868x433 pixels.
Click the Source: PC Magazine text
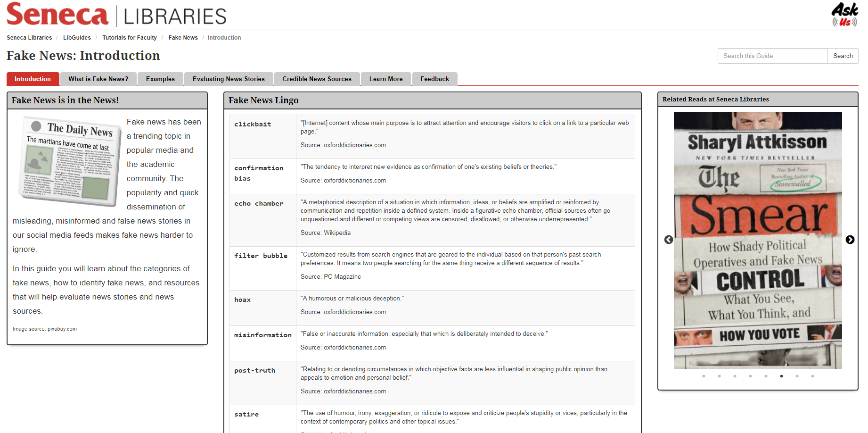[331, 276]
